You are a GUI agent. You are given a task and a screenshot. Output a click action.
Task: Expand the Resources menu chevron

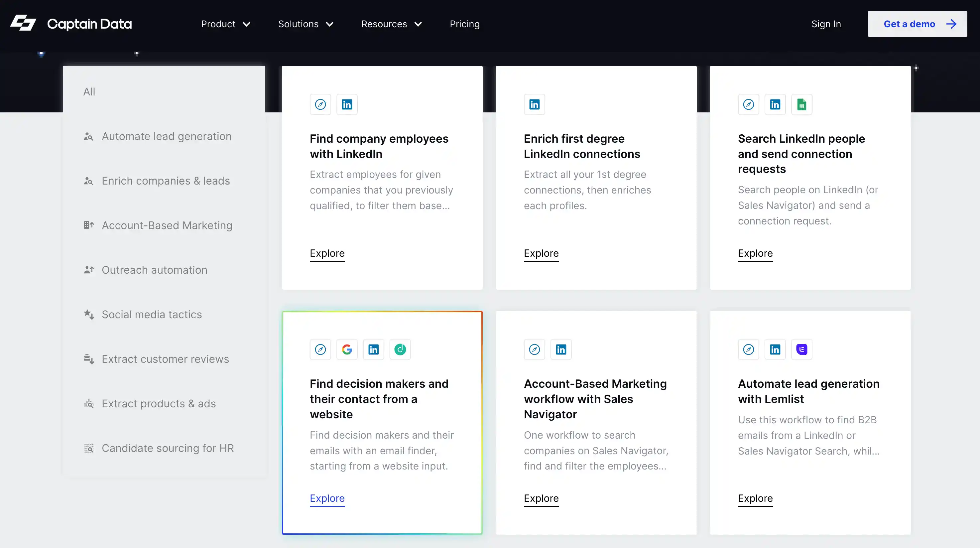(x=418, y=24)
